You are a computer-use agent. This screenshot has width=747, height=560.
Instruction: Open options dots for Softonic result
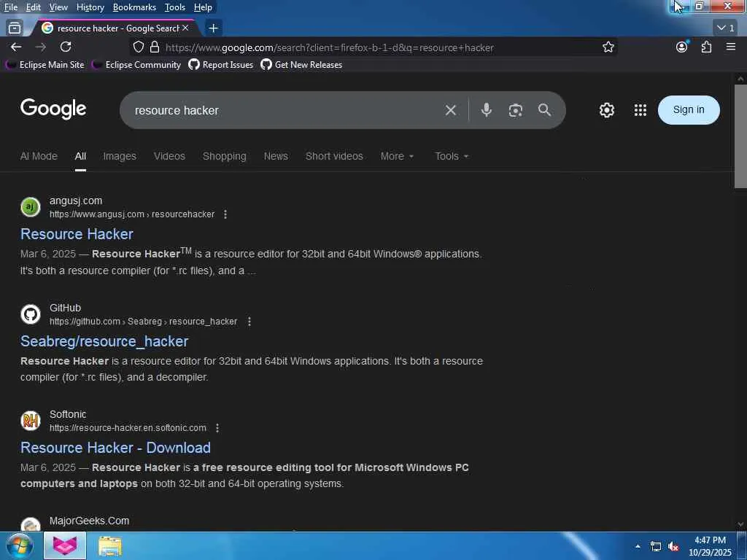tap(217, 428)
